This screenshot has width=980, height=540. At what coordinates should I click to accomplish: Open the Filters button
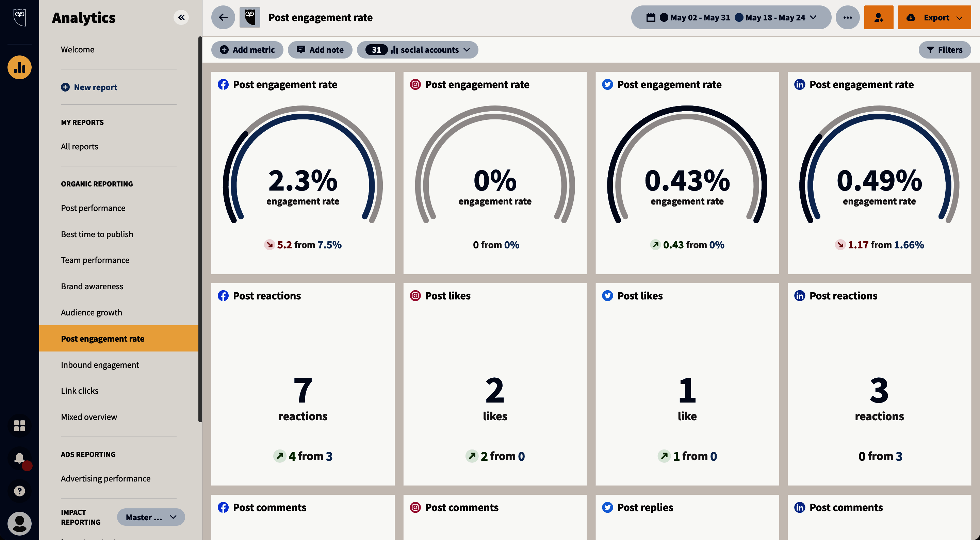944,50
